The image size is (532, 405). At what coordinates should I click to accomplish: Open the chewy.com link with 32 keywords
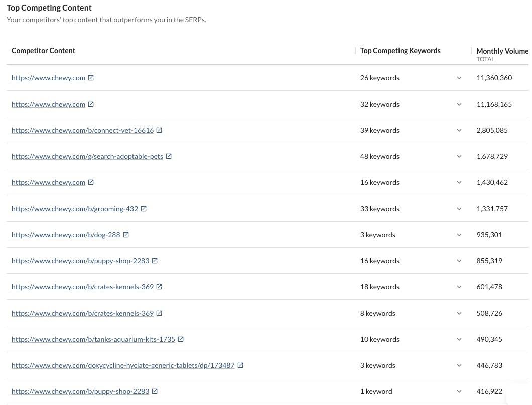(x=48, y=104)
